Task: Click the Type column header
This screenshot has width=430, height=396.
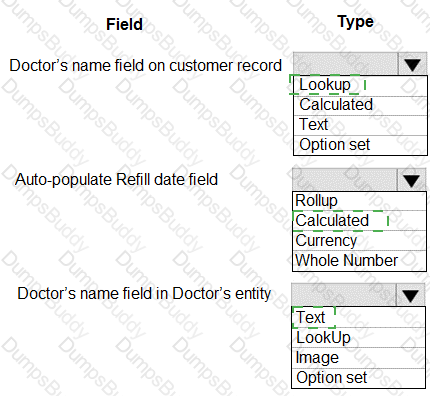Action: 355,22
